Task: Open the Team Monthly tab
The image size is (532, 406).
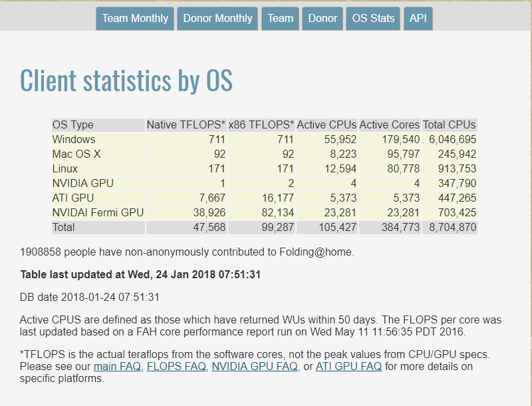Action: 135,19
